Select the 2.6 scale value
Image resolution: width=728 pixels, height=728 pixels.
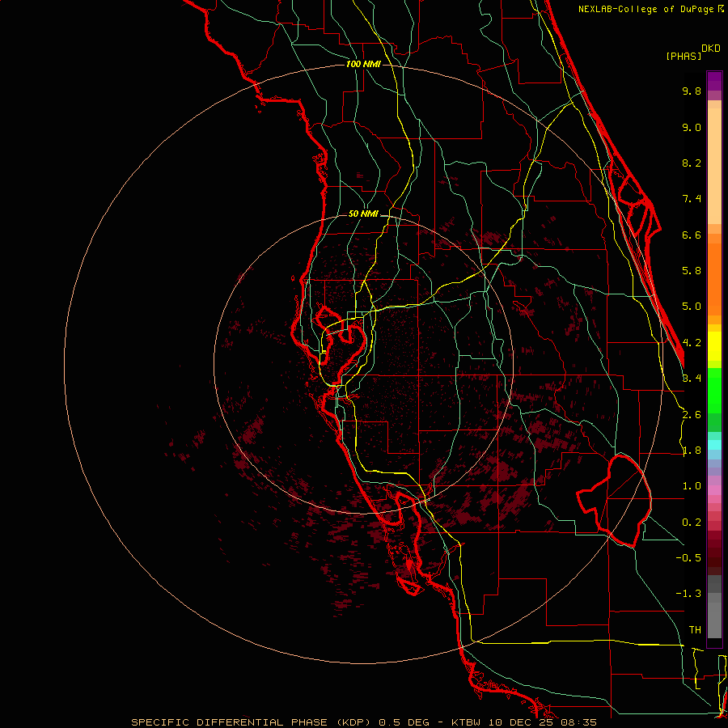pyautogui.click(x=692, y=415)
